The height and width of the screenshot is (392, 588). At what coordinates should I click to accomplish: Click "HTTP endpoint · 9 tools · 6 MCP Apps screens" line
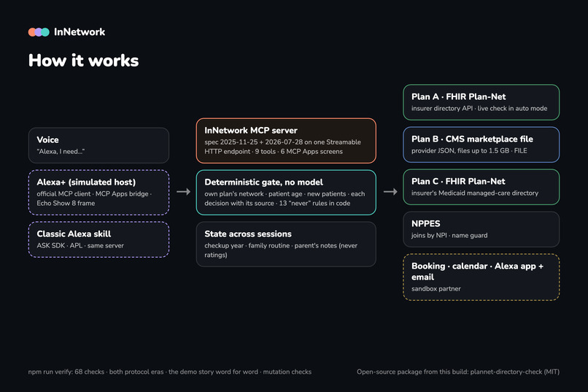point(274,152)
